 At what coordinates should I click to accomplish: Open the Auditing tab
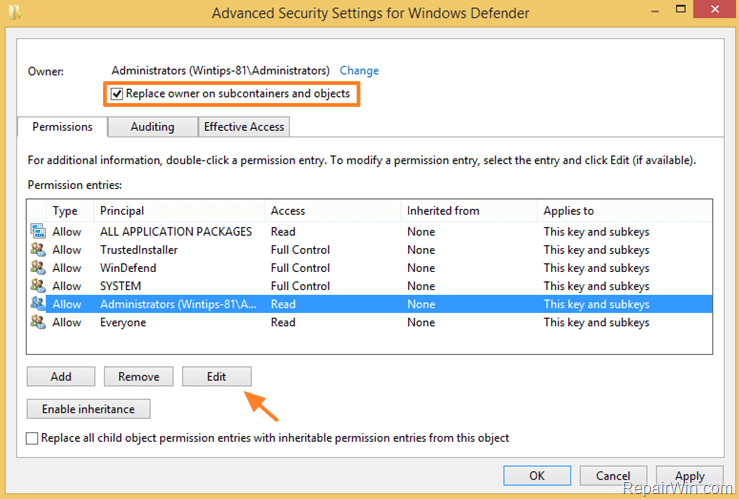click(x=152, y=127)
